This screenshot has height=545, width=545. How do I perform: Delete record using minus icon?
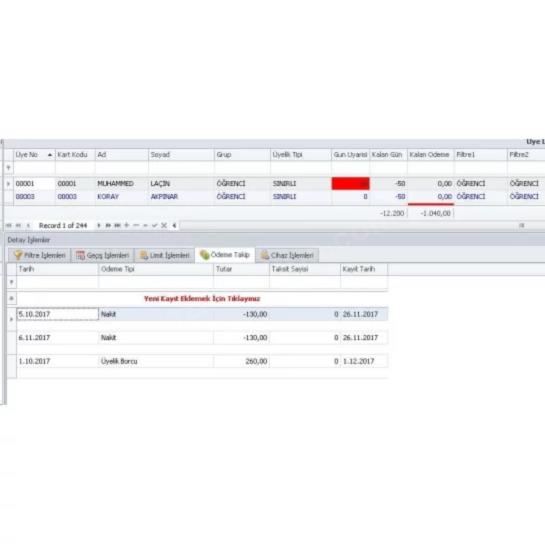136,225
